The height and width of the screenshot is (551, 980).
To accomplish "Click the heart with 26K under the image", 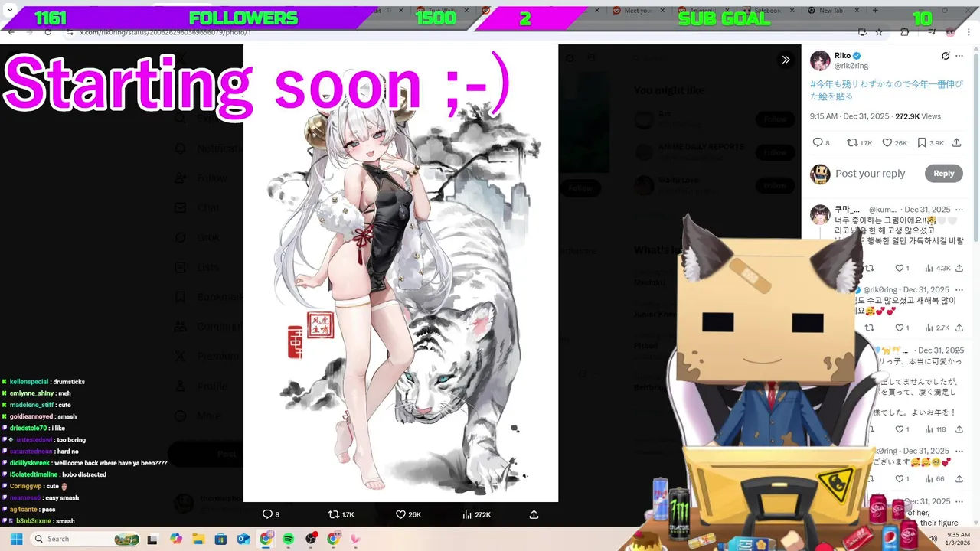I will pyautogui.click(x=408, y=514).
